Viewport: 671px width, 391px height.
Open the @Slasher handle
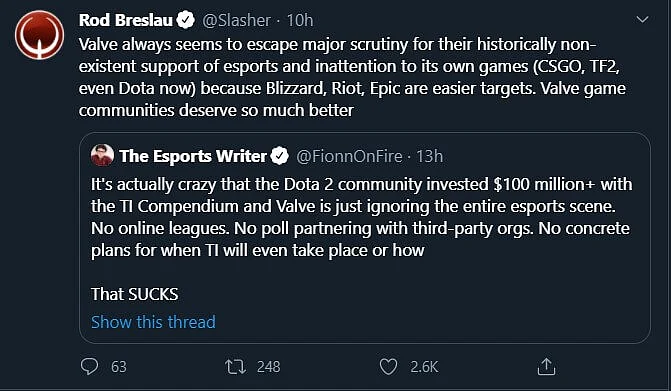[236, 20]
